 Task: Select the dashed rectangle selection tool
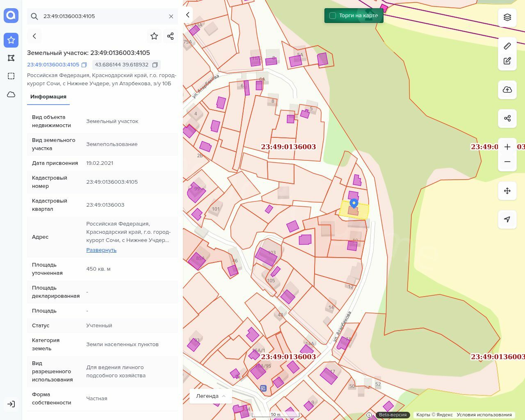click(x=11, y=76)
